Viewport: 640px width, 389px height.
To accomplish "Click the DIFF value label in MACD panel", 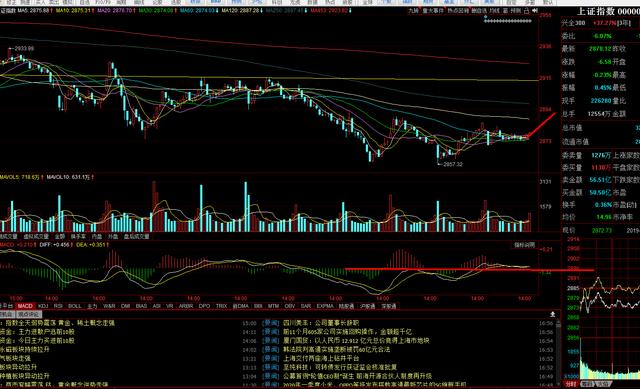I will (56, 245).
